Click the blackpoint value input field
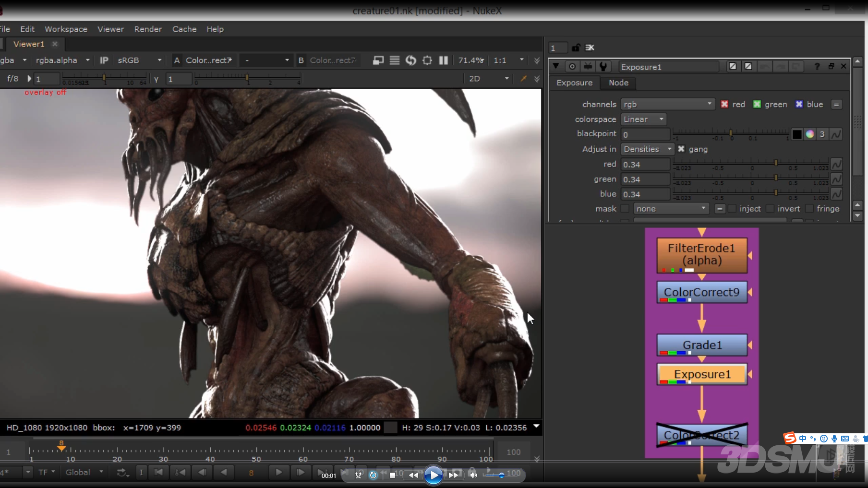The image size is (868, 488). click(x=645, y=134)
